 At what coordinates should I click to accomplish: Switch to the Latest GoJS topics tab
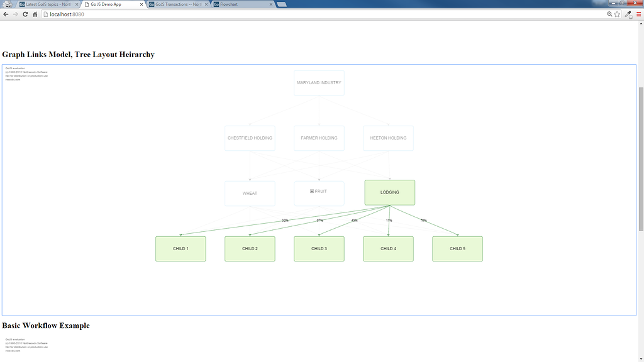click(x=48, y=4)
